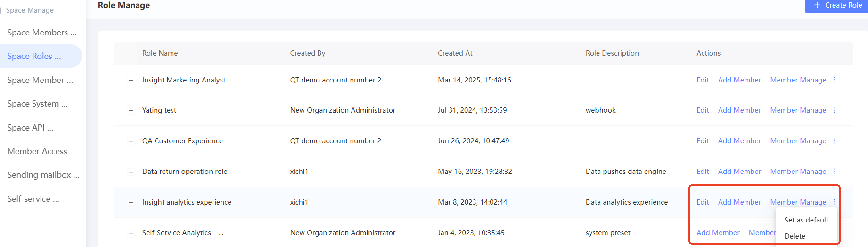The height and width of the screenshot is (247, 868).
Task: Go to Member Access in sidebar
Action: click(x=37, y=151)
